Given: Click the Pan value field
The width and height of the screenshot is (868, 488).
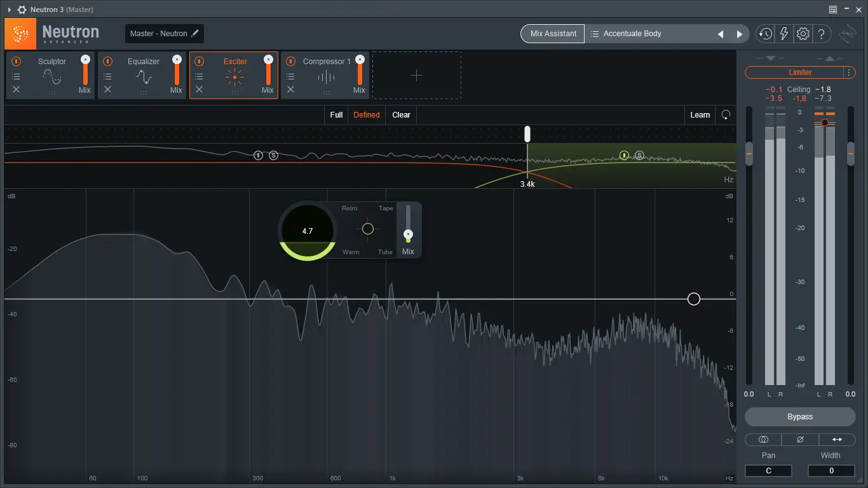Looking at the screenshot, I should point(768,471).
